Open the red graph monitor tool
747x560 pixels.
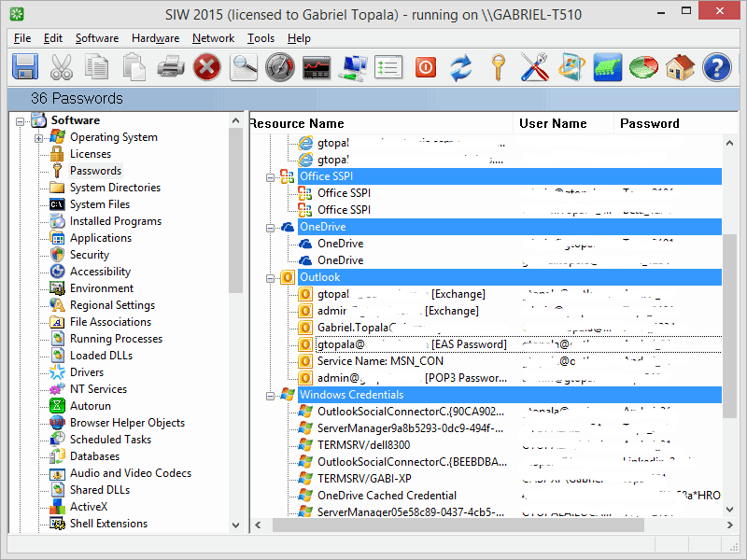(317, 66)
